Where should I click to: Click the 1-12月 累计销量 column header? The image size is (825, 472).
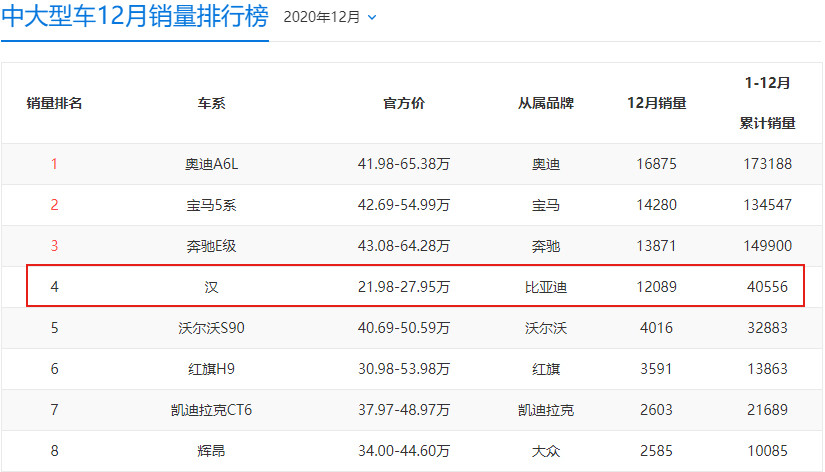[767, 103]
